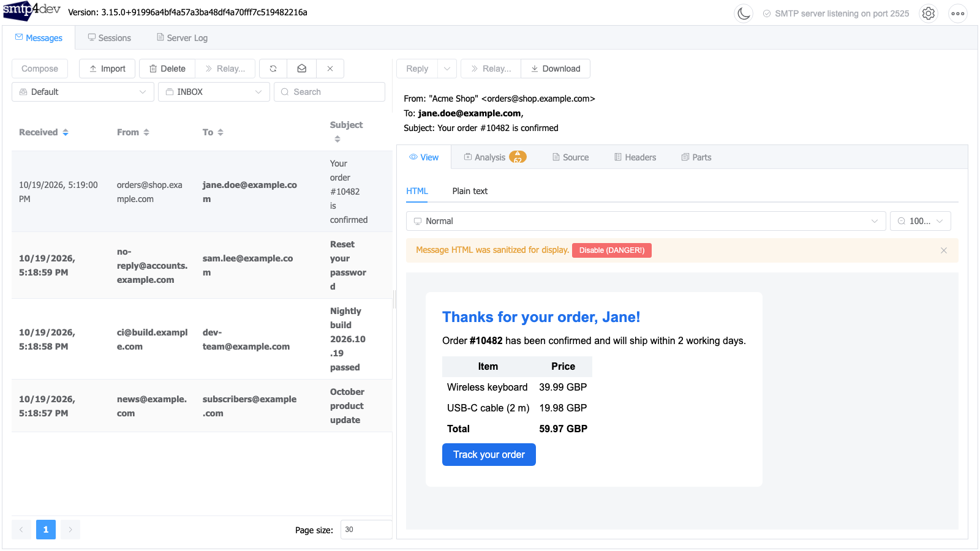Dismiss the sanitized HTML warning
Screen dimensions: 980x551
pyautogui.click(x=944, y=250)
